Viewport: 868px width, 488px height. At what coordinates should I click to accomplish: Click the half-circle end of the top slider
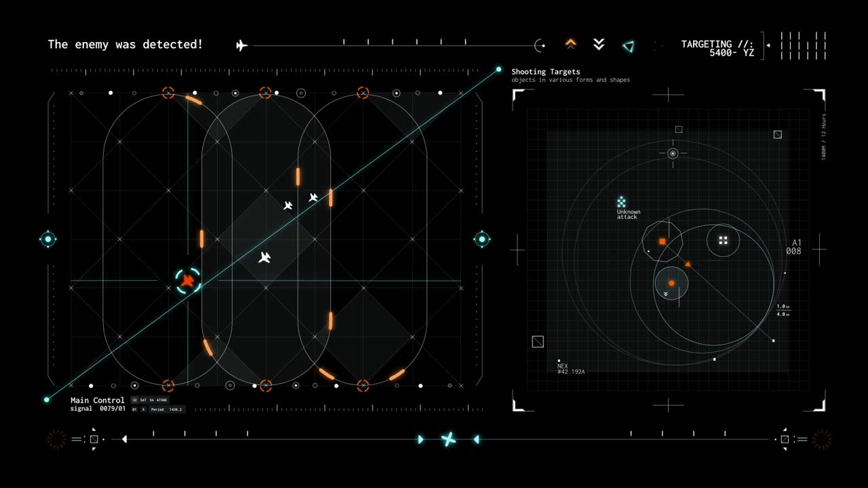coord(539,45)
